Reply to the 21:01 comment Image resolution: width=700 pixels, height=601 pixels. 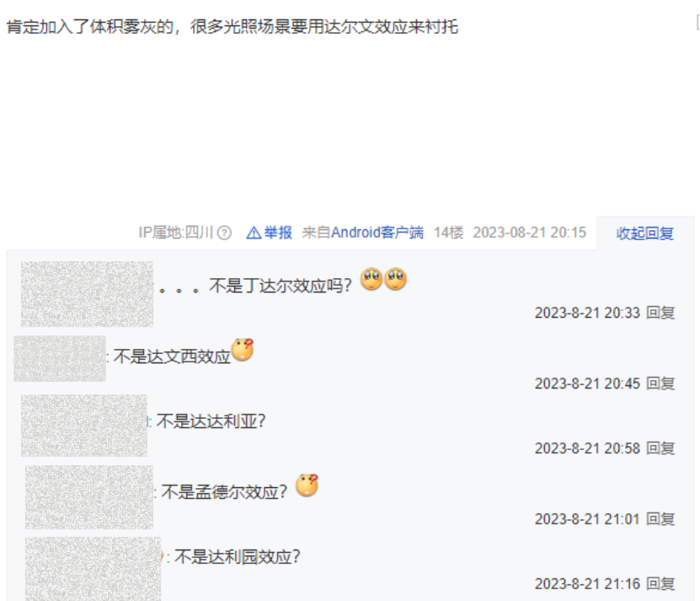(660, 518)
